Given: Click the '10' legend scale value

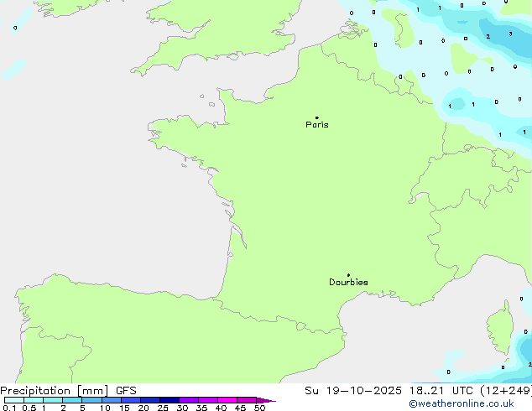Looking at the screenshot, I should point(105,408).
